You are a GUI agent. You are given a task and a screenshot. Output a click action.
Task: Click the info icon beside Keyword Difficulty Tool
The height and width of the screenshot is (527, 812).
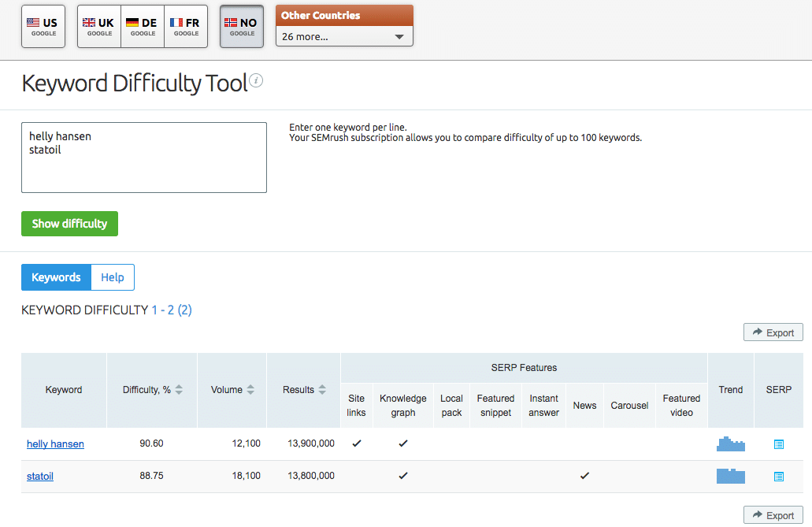click(x=256, y=81)
